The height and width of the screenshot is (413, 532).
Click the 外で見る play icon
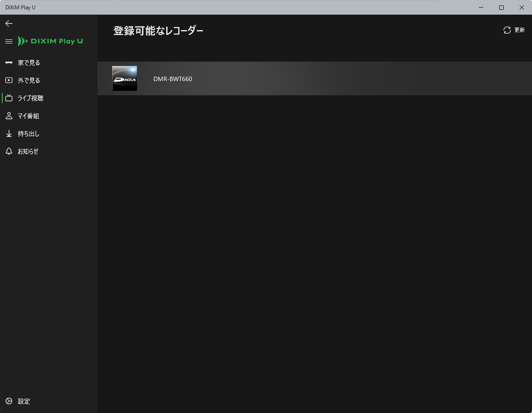coord(9,81)
